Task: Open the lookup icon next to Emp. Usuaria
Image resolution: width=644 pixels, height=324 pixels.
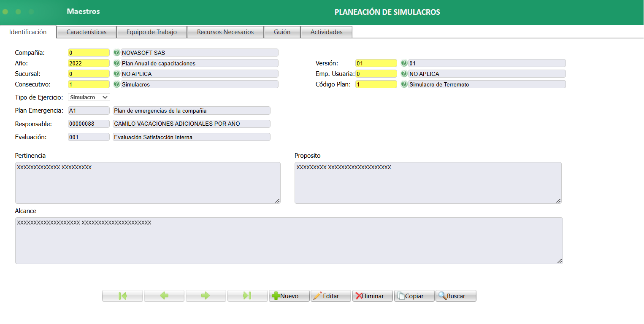Action: point(404,73)
